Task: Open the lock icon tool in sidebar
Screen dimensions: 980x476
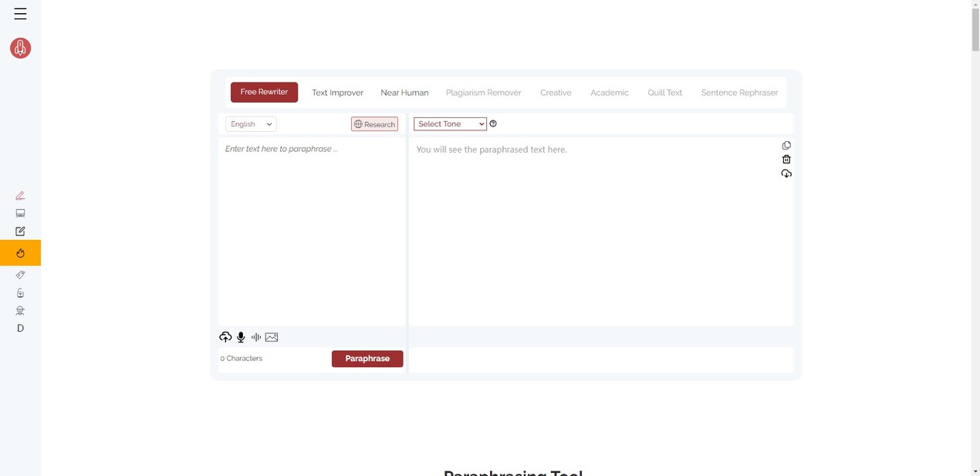Action: pyautogui.click(x=20, y=292)
